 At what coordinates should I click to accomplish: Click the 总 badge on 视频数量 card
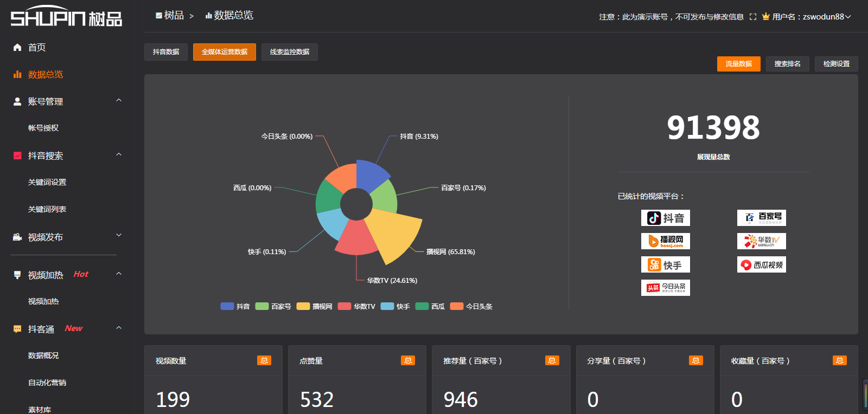pyautogui.click(x=264, y=360)
